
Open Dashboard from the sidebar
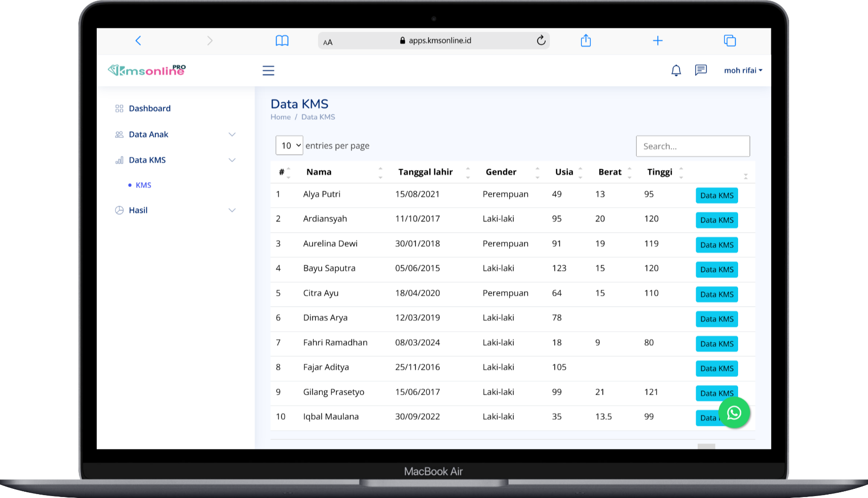coord(149,109)
